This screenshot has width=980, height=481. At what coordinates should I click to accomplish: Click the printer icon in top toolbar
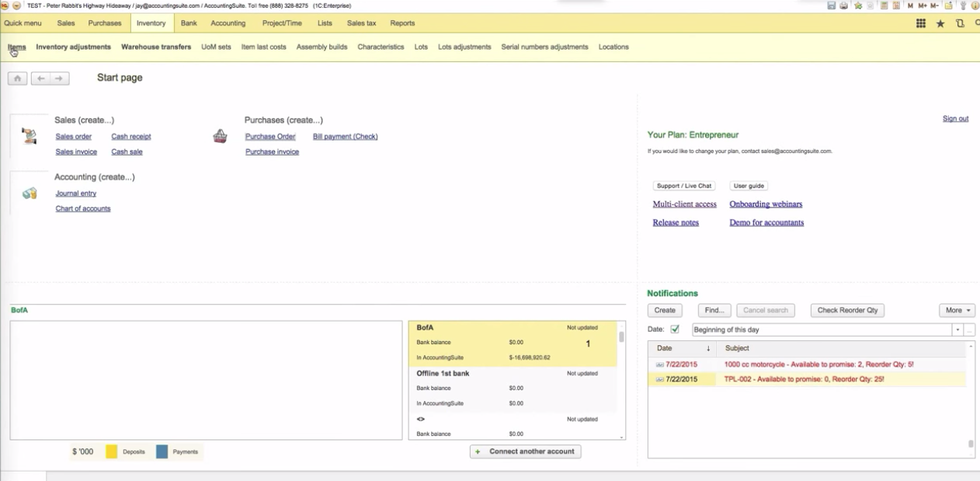[843, 5]
